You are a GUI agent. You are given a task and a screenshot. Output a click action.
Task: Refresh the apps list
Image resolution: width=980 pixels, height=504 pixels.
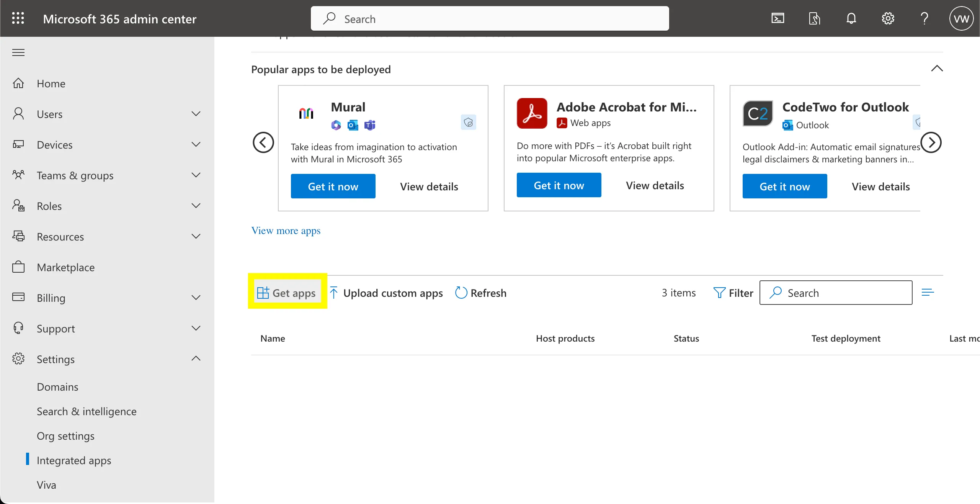click(x=481, y=293)
